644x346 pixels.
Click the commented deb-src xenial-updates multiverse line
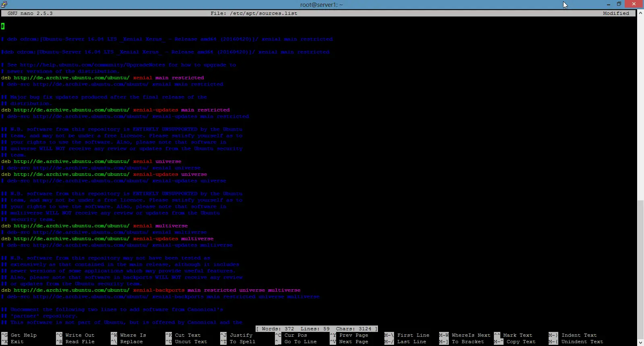coord(117,245)
